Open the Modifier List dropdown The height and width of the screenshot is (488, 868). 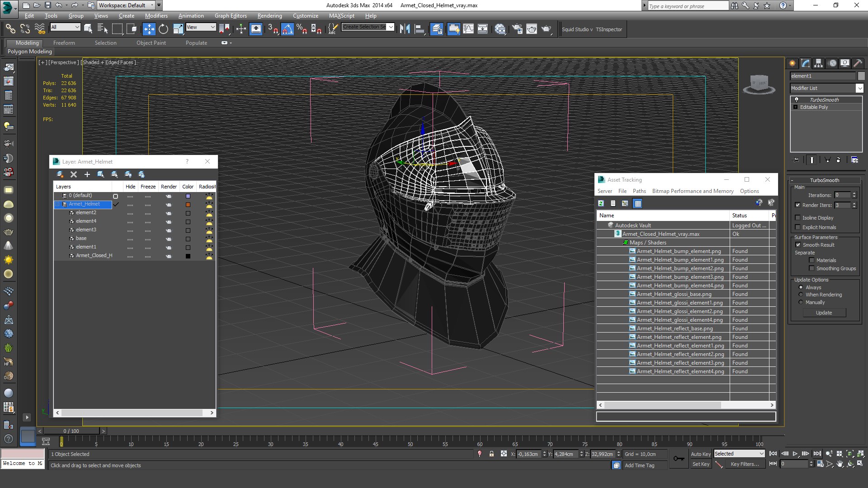pyautogui.click(x=859, y=88)
